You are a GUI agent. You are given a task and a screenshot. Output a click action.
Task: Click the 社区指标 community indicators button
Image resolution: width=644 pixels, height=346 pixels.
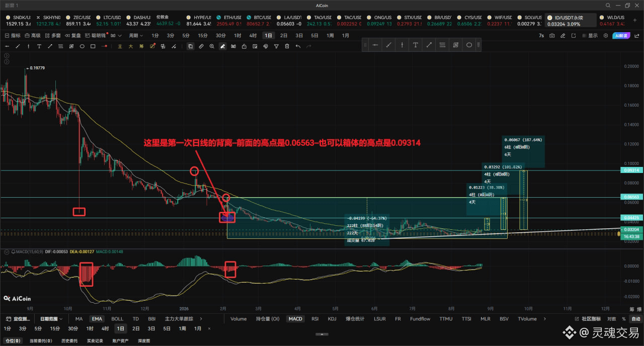pyautogui.click(x=588, y=319)
